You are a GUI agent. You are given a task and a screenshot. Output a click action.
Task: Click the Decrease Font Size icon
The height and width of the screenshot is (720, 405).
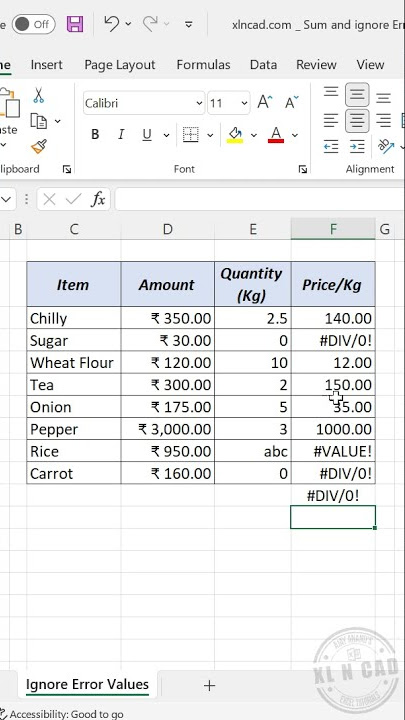(x=292, y=102)
